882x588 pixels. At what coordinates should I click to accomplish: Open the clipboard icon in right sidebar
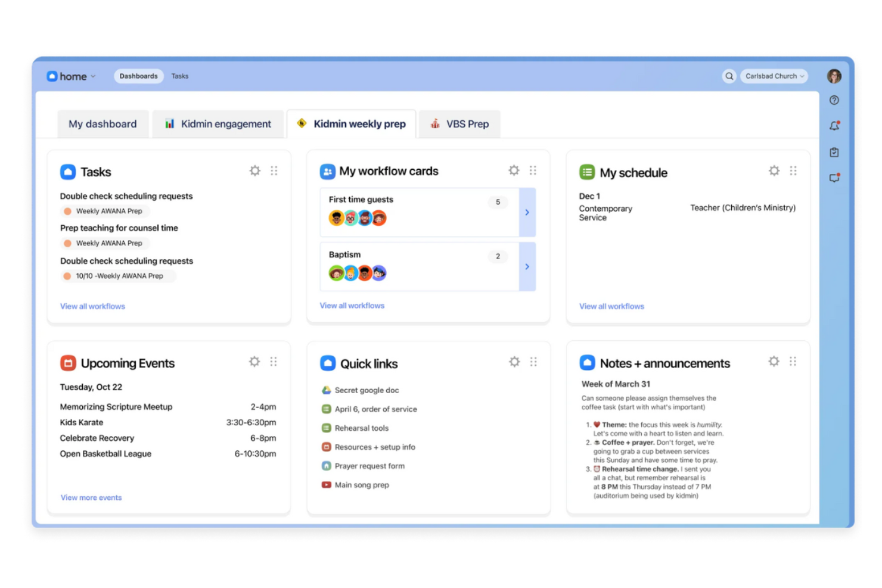point(834,152)
